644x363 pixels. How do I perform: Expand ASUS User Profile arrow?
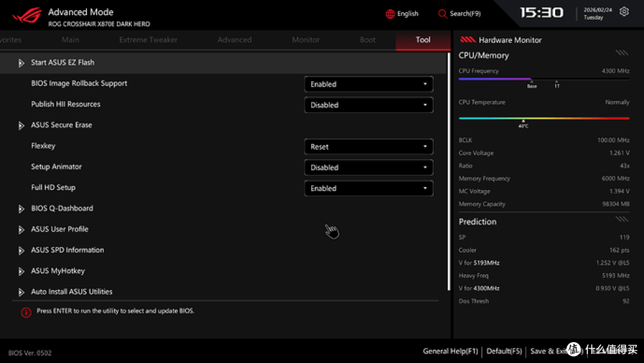(21, 230)
